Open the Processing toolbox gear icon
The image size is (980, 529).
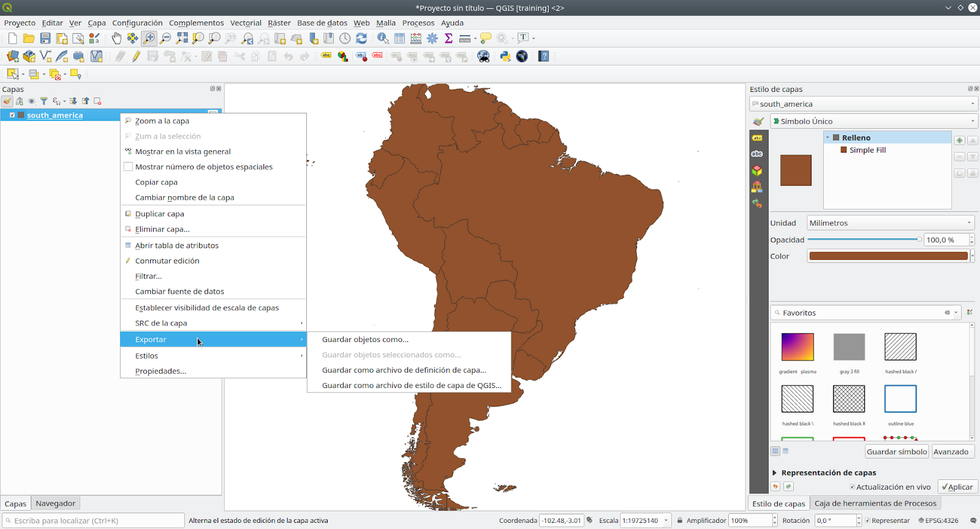pyautogui.click(x=432, y=39)
